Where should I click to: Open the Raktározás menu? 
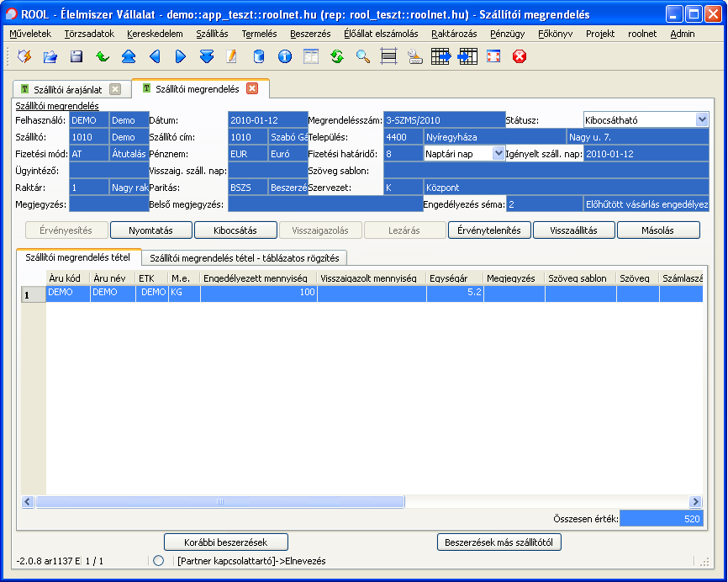point(453,33)
